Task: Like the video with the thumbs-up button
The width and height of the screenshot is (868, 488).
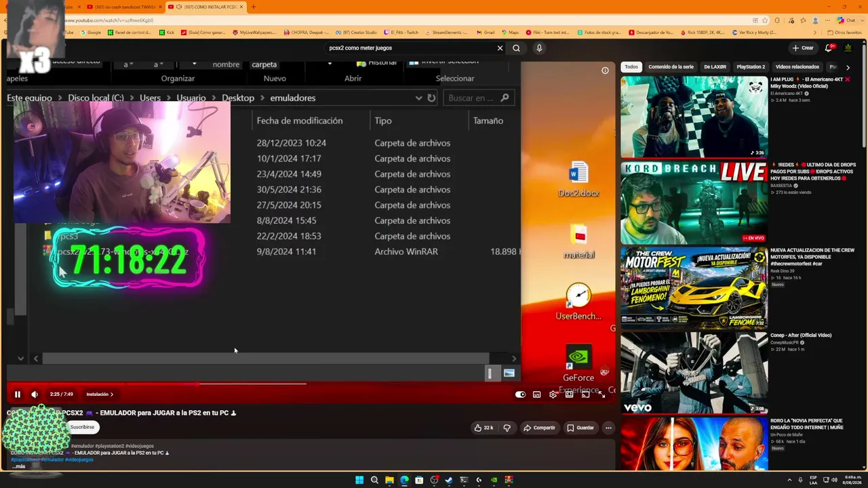Action: tap(484, 428)
